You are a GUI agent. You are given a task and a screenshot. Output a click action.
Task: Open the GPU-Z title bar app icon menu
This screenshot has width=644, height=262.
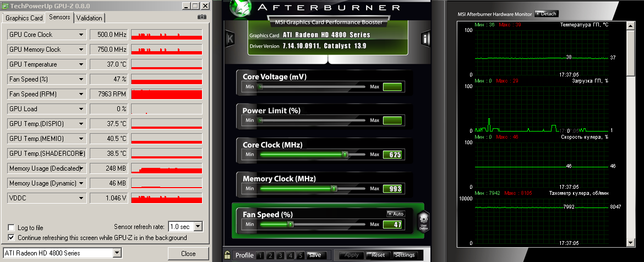click(4, 6)
